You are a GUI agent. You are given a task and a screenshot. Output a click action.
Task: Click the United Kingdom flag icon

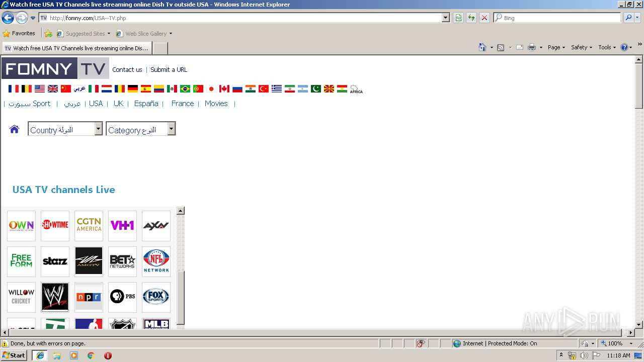[x=53, y=88]
